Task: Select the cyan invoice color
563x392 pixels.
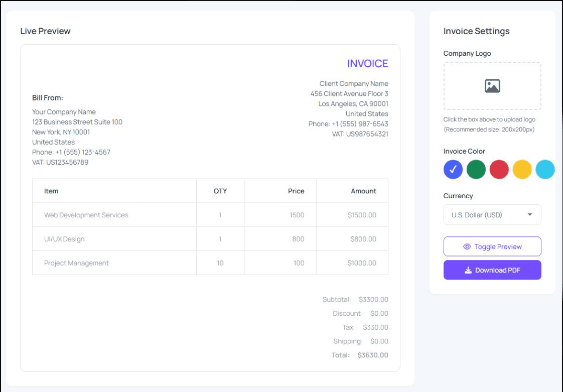Action: coord(545,169)
